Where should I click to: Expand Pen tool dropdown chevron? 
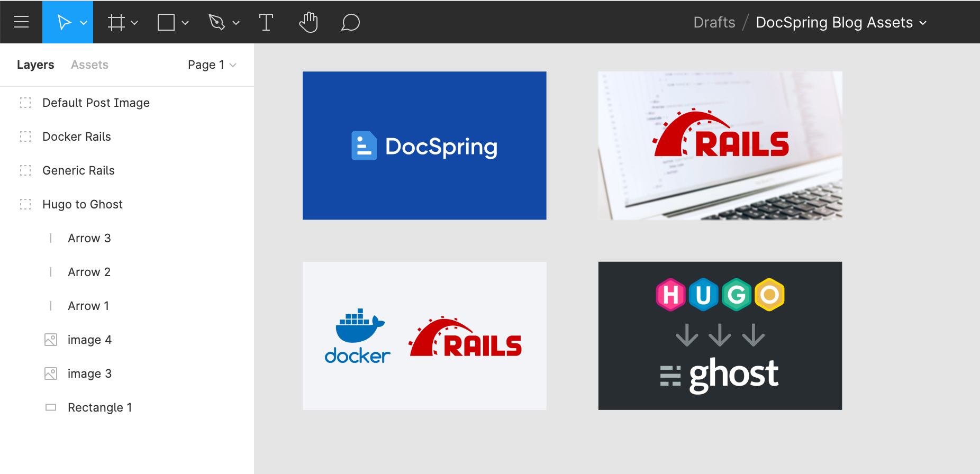pyautogui.click(x=236, y=23)
